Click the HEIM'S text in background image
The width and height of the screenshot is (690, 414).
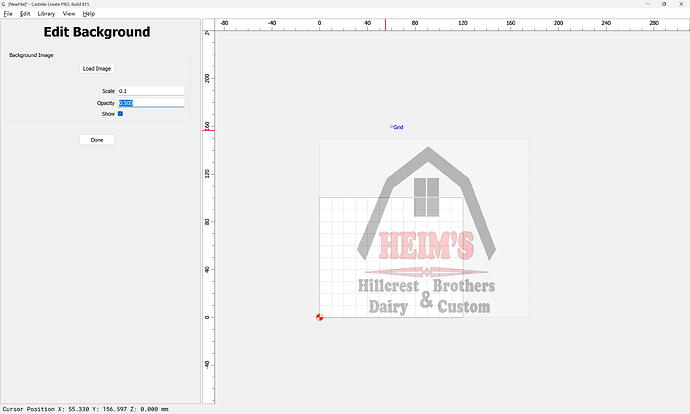[426, 245]
